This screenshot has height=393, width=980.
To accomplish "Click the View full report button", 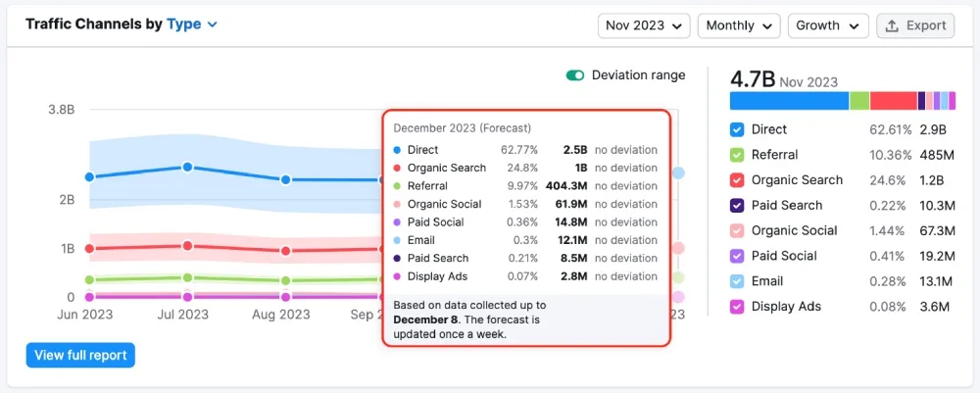I will click(x=80, y=355).
